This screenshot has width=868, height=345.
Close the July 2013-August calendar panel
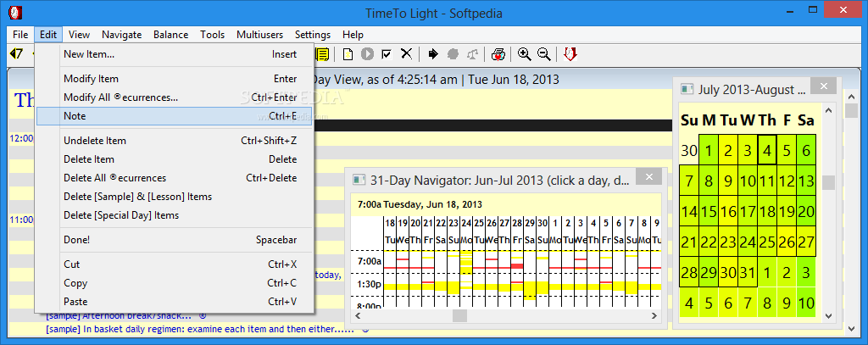point(824,86)
